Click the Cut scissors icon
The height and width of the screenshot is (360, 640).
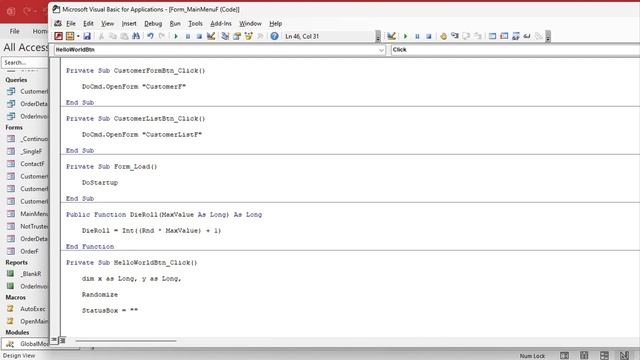coord(101,36)
